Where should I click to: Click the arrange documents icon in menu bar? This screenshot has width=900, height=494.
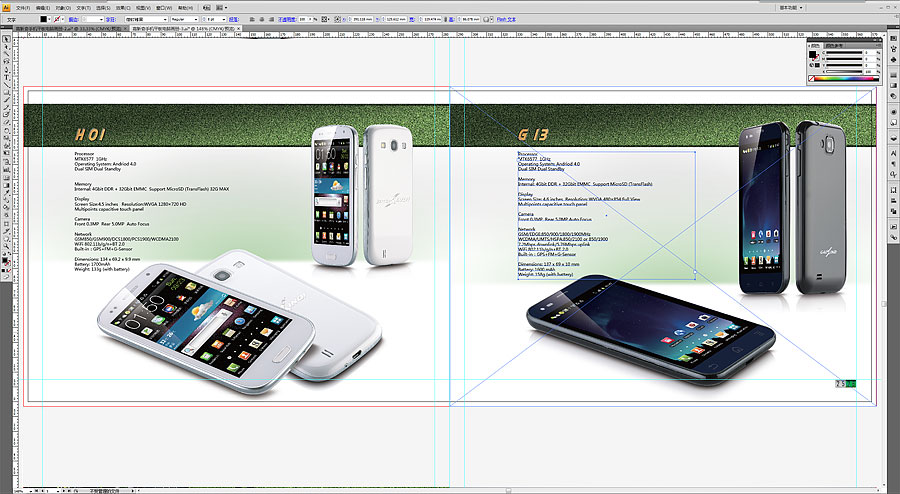click(x=220, y=7)
